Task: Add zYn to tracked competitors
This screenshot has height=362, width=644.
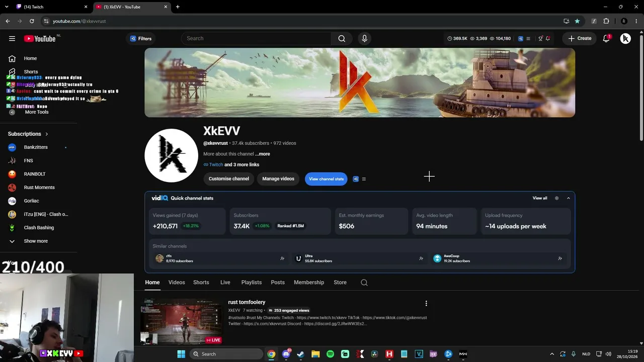Action: point(282,258)
